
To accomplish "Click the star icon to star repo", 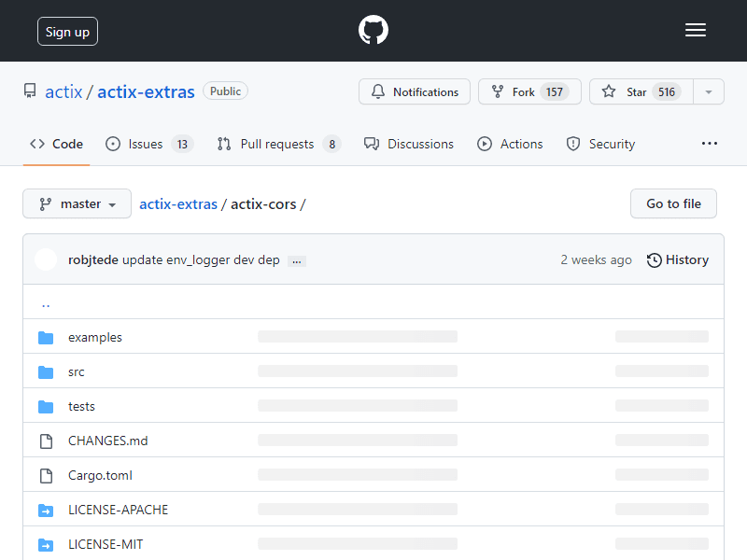I will click(609, 91).
